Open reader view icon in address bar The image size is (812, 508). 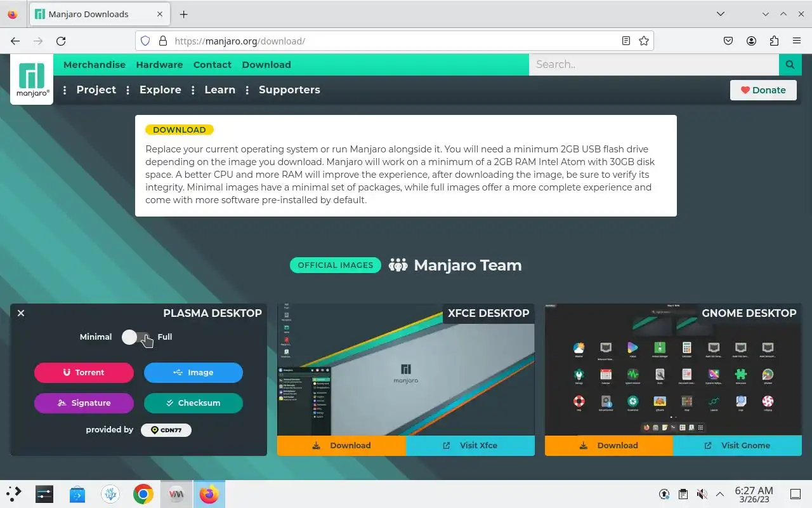click(x=626, y=41)
